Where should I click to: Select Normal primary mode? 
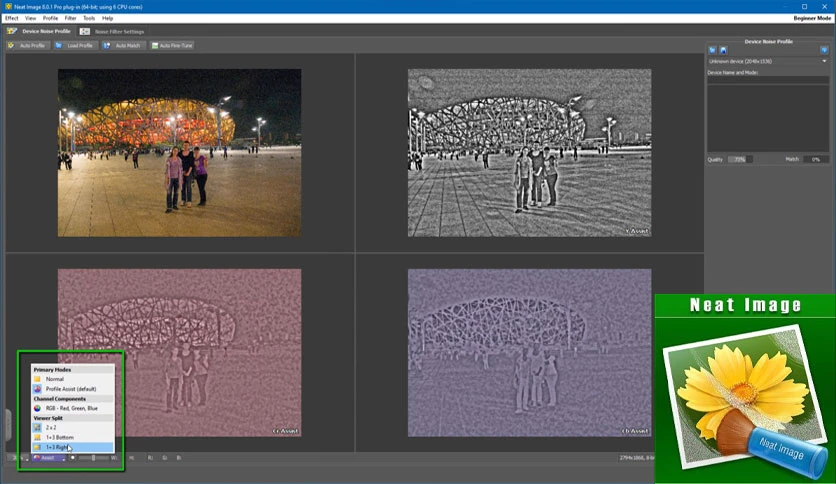[73, 379]
